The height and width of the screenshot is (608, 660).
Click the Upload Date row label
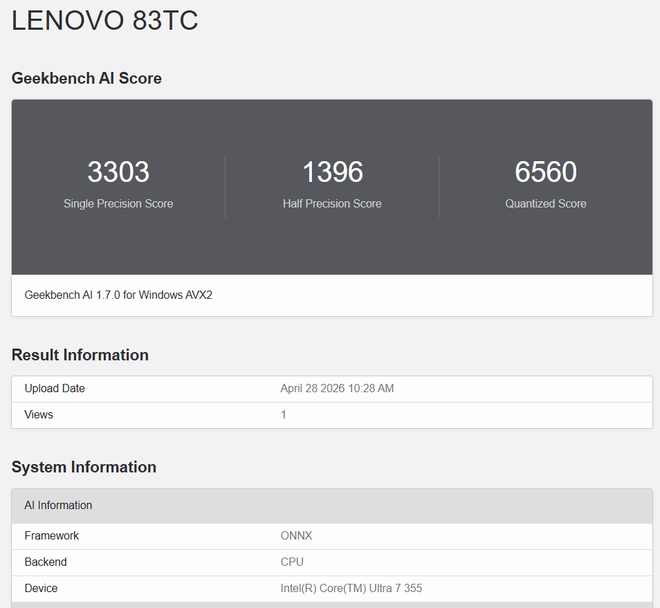click(x=55, y=389)
